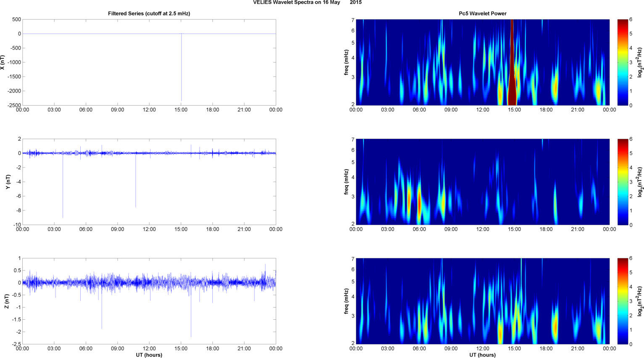Click 'freq (mHz)' label of middle wavelet plot

click(x=346, y=182)
